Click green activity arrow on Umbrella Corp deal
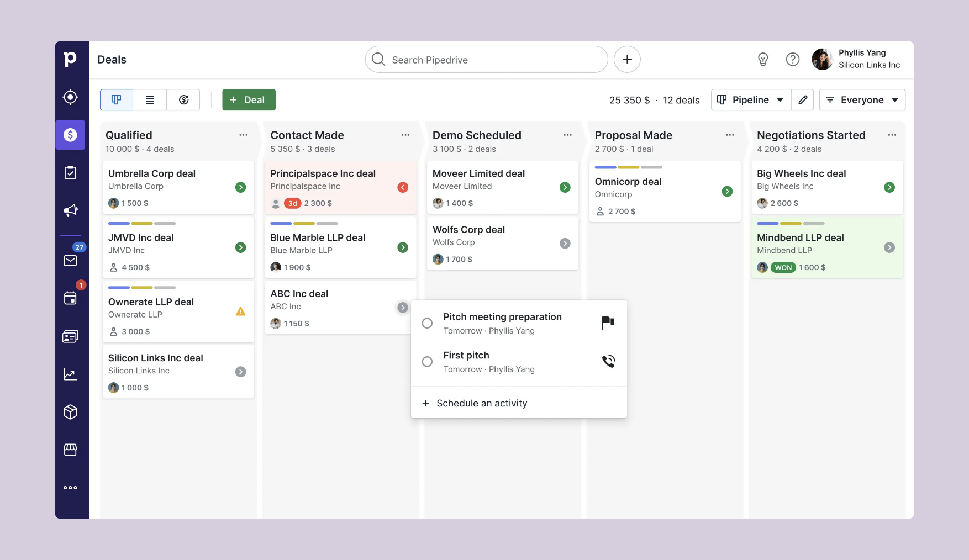Image resolution: width=969 pixels, height=560 pixels. [241, 187]
